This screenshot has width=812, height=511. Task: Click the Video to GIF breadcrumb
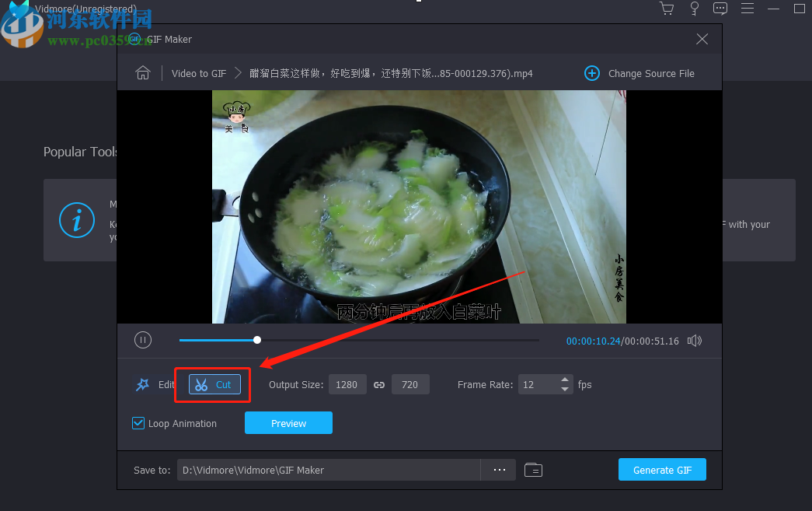point(199,74)
